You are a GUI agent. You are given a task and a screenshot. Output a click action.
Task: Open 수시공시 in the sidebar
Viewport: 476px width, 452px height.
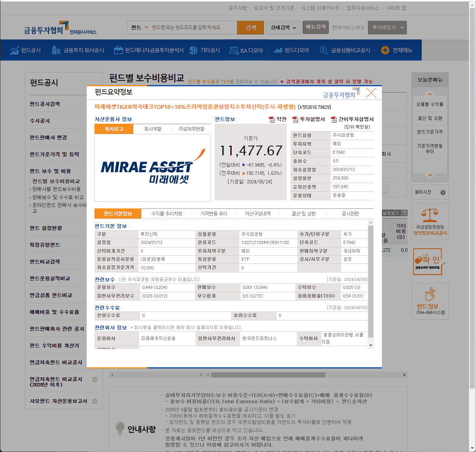(40, 121)
